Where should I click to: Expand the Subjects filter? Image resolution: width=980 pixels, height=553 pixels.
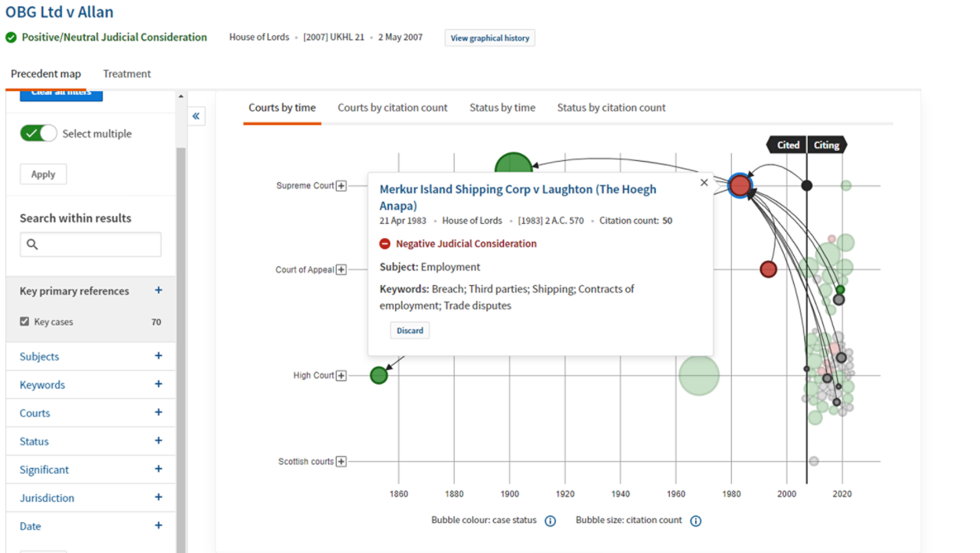click(x=158, y=356)
